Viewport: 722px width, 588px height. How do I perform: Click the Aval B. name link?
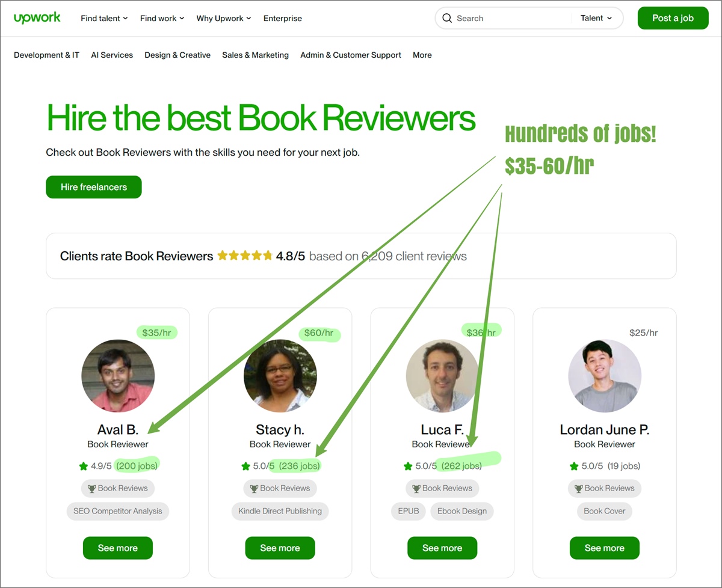(118, 430)
